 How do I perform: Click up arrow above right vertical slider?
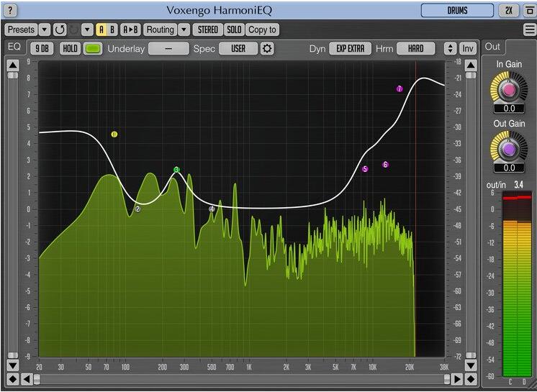[471, 65]
